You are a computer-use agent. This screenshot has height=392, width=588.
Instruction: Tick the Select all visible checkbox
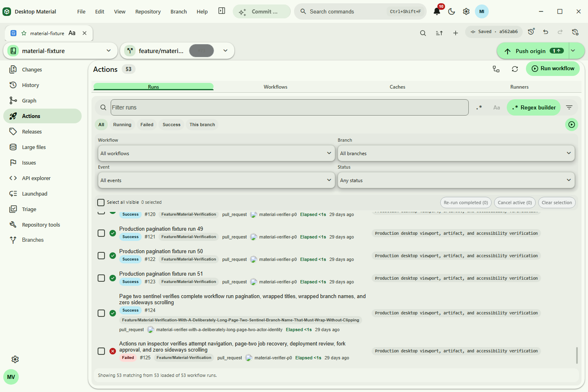coord(101,203)
